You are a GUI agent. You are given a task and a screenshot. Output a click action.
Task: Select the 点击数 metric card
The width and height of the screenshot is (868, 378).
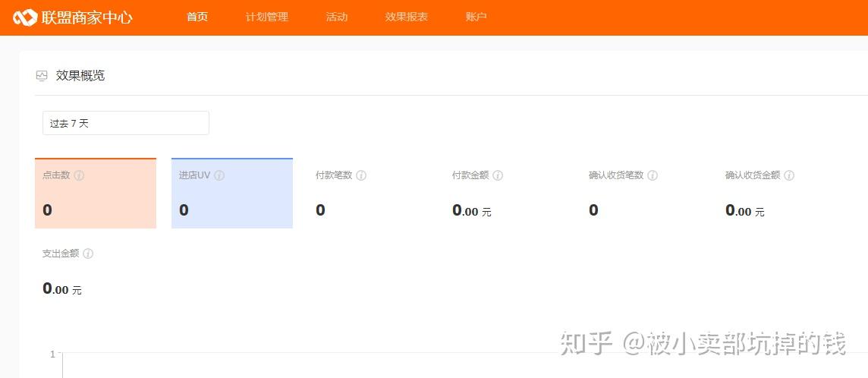point(95,193)
